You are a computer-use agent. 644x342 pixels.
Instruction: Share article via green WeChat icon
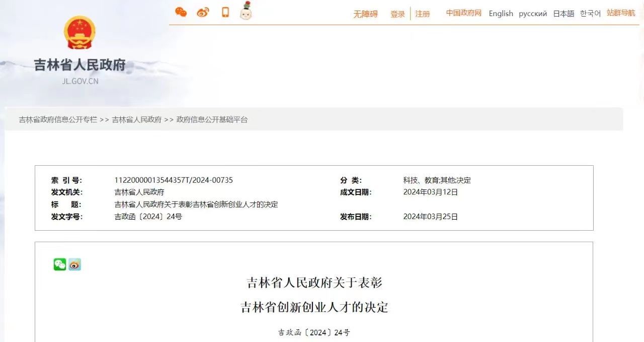(60, 264)
